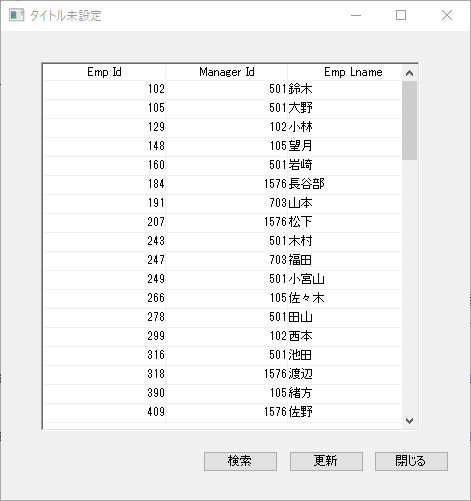
Task: Select last name cell 池田
Action: (345, 355)
